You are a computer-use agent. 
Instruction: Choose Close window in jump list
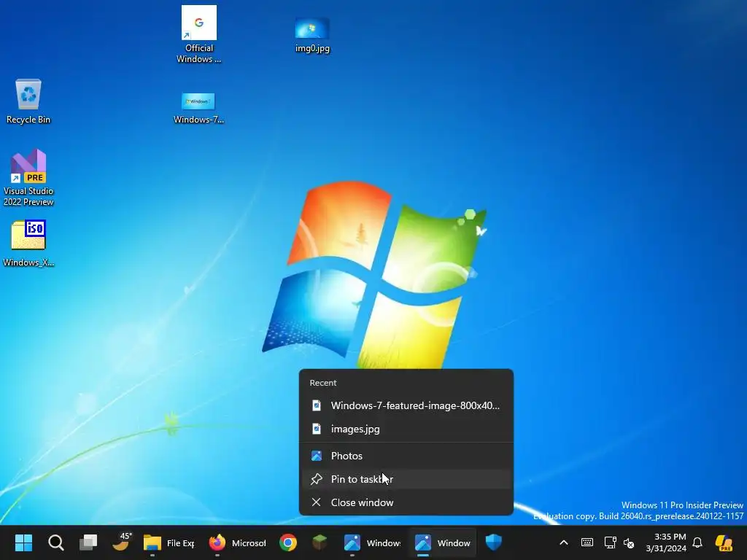(x=406, y=502)
